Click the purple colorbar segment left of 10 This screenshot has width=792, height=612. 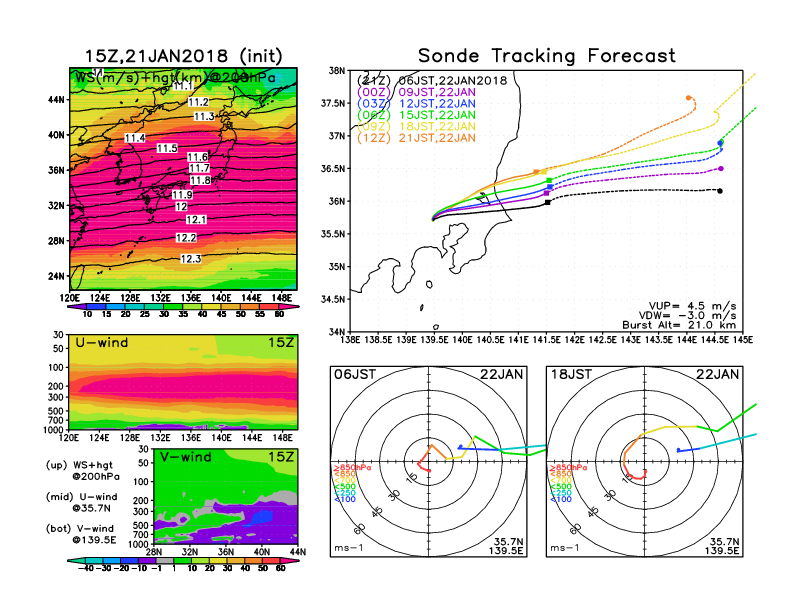(x=75, y=306)
